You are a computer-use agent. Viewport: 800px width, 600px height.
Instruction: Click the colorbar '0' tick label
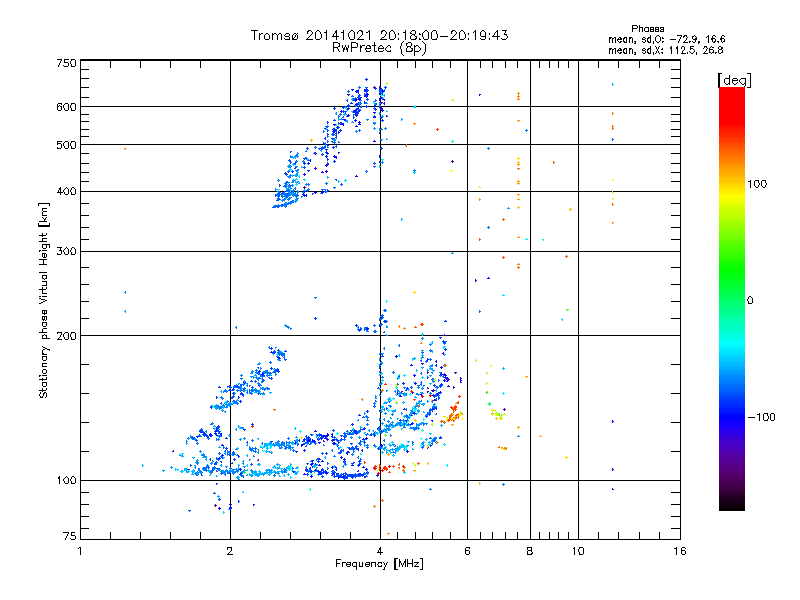(x=749, y=301)
